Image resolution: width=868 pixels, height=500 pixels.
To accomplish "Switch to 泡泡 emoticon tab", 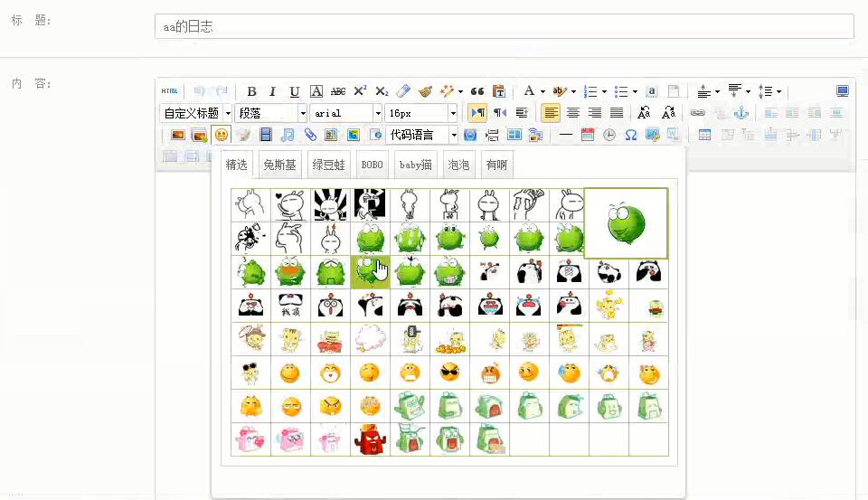I will coord(458,165).
